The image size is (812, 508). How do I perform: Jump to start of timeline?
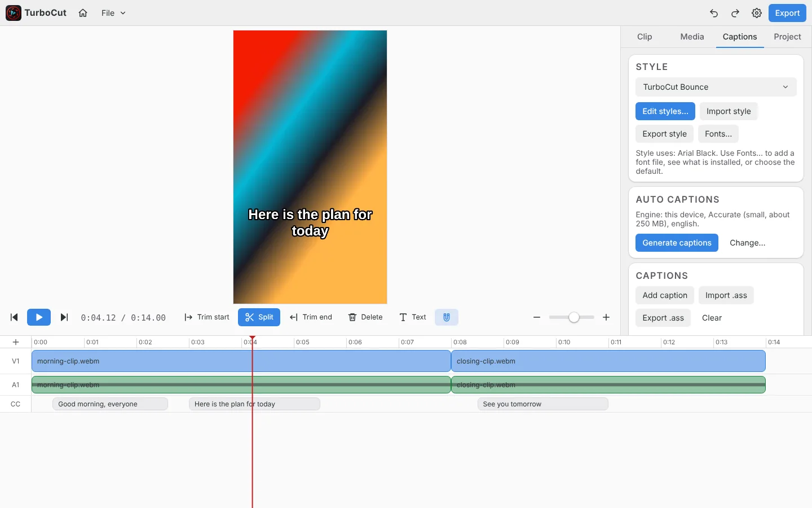click(14, 317)
